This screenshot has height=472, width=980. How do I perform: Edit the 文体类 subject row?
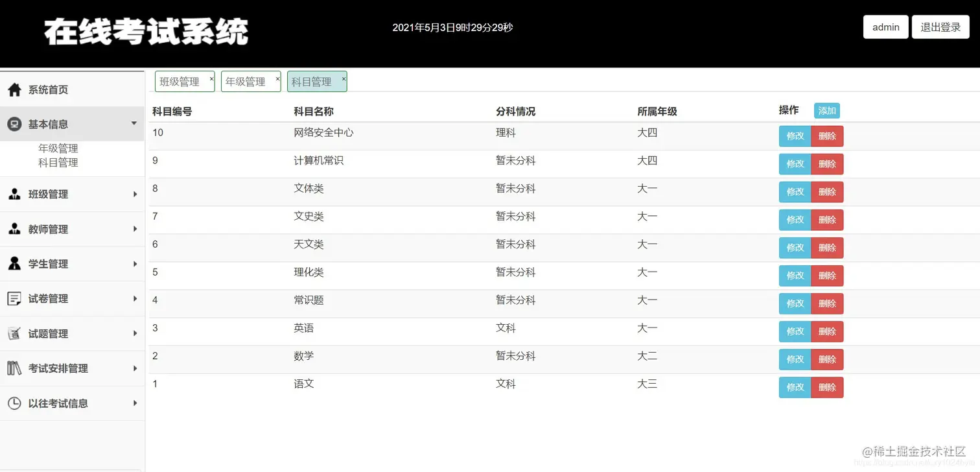click(795, 192)
